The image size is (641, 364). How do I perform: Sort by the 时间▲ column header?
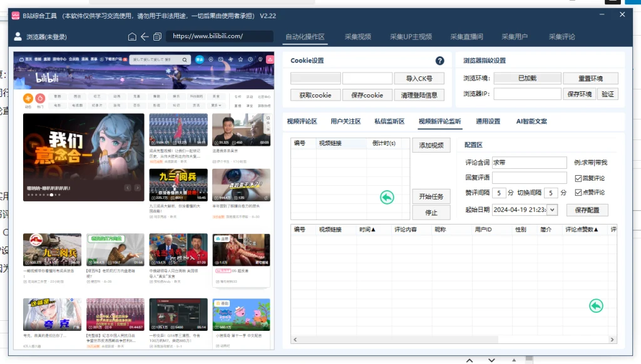pos(367,230)
